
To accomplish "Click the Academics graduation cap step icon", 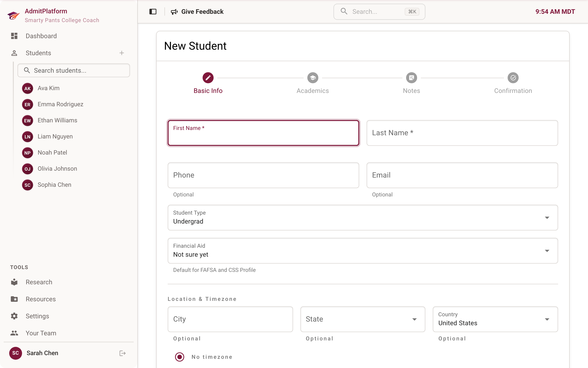I will click(x=313, y=78).
